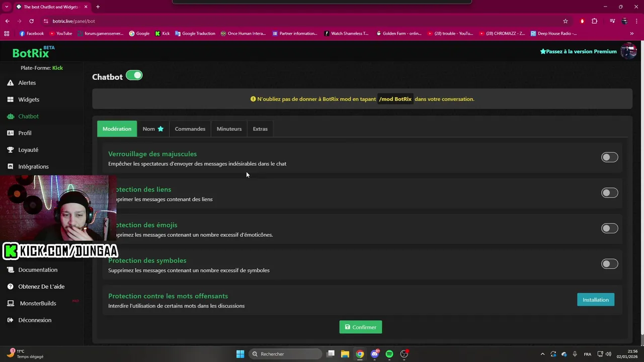Enable Verrouillage des majuscules

(609, 157)
